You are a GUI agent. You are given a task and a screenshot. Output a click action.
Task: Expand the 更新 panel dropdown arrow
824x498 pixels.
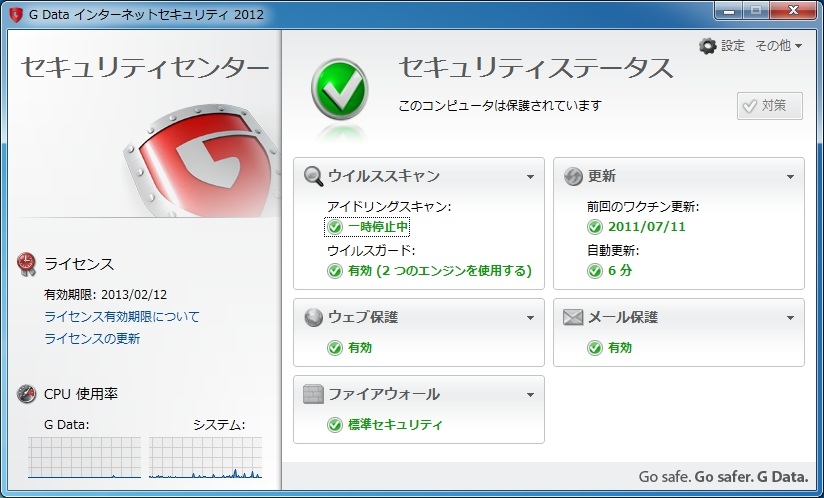(x=790, y=177)
